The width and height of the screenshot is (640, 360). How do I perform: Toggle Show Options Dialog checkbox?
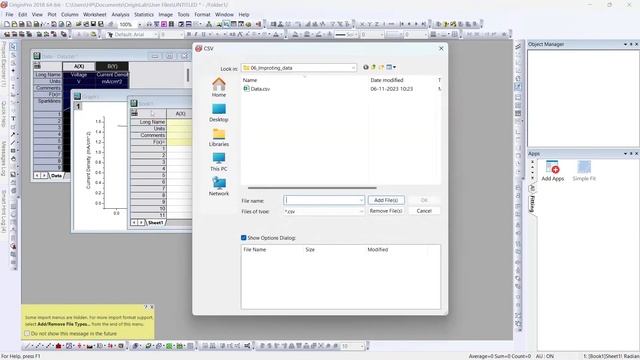pyautogui.click(x=244, y=238)
